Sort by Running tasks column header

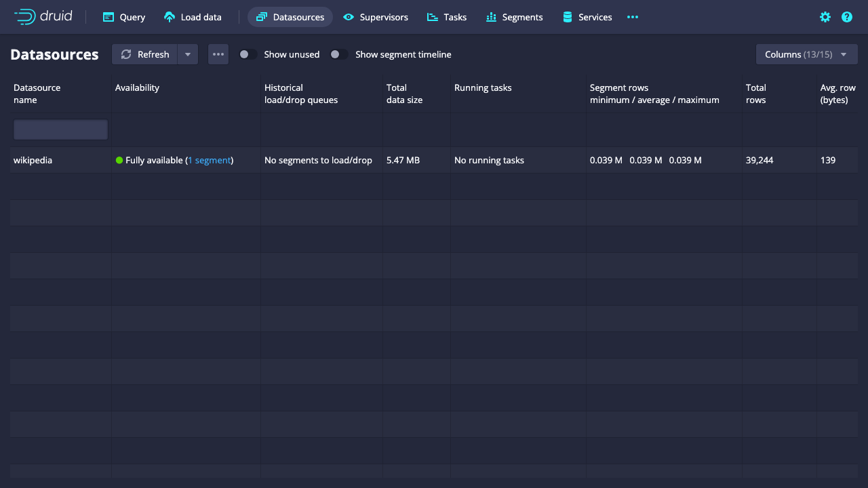click(518, 94)
